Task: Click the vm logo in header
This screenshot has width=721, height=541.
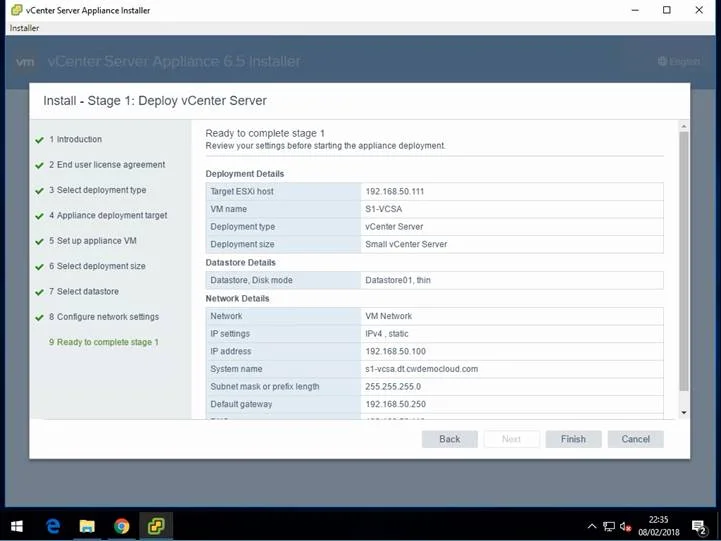Action: click(x=25, y=62)
